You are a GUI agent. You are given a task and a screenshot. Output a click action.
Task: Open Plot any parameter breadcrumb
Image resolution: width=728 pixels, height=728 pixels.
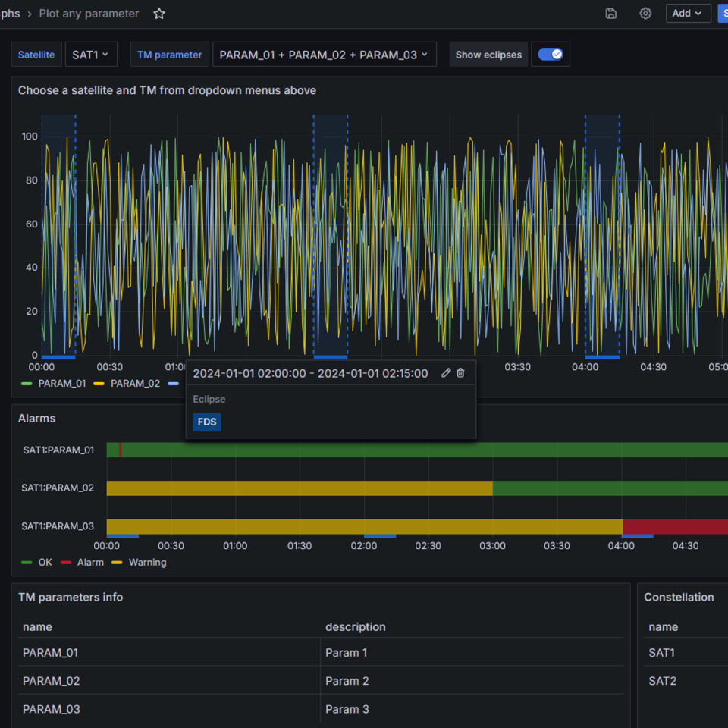[x=89, y=14]
